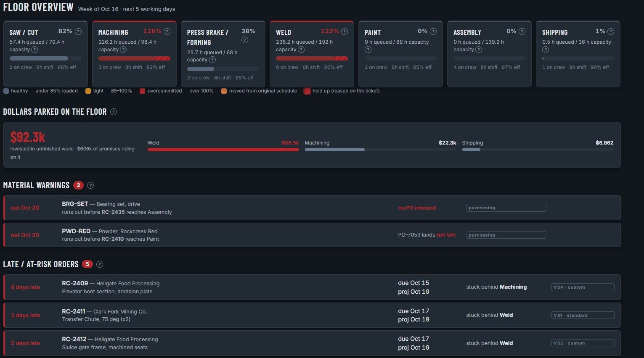
Task: Click the VS4 · custom tag on RC-2409
Action: [583, 287]
